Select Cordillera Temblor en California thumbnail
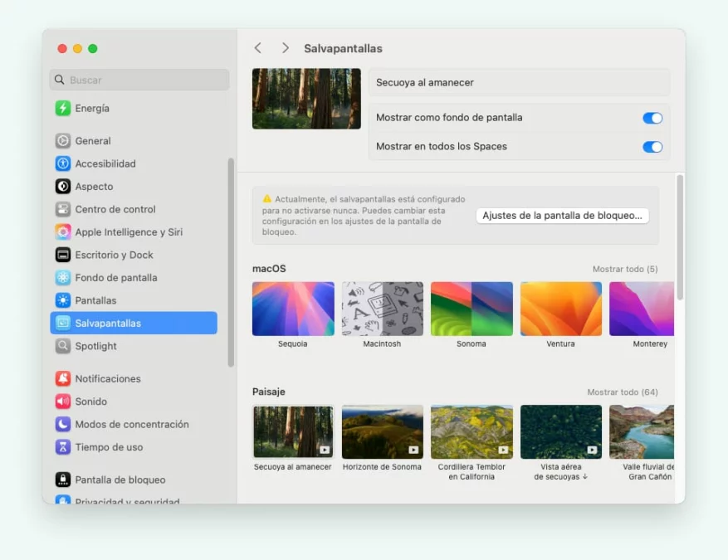The width and height of the screenshot is (728, 560). 471,432
